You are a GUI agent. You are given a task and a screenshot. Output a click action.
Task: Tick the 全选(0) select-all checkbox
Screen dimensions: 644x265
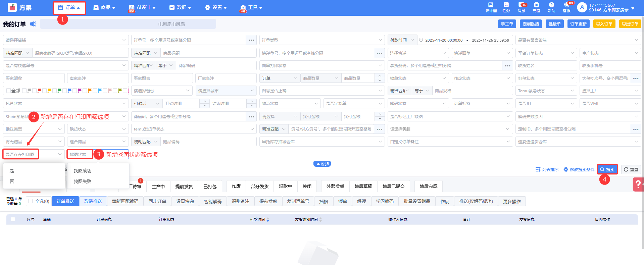(31, 201)
